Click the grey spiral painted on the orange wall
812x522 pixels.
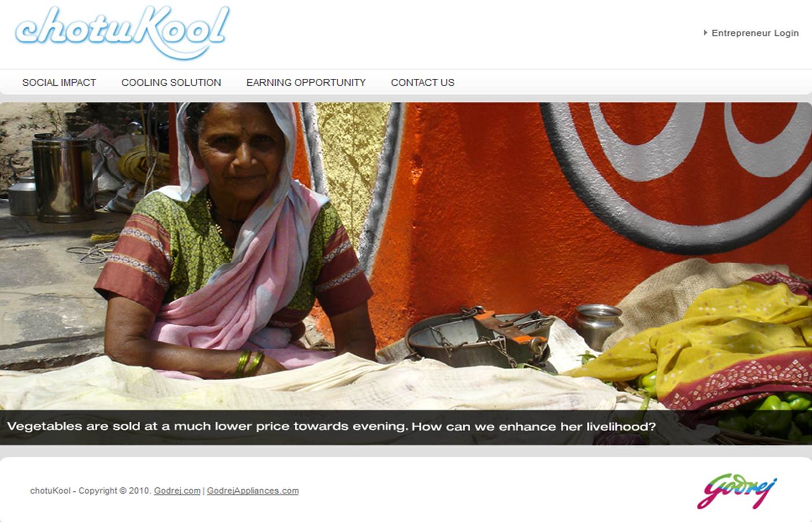click(x=678, y=174)
